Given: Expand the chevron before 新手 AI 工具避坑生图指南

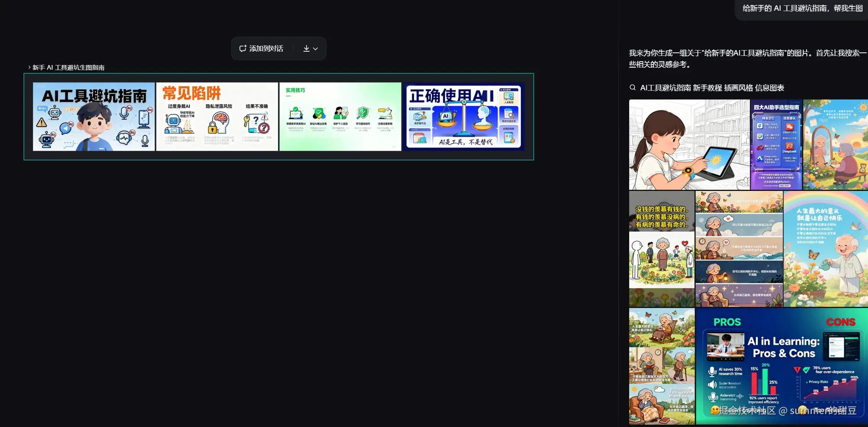Looking at the screenshot, I should pos(29,67).
